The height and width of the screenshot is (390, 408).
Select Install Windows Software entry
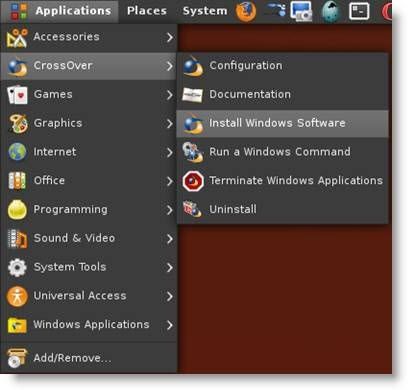point(282,124)
